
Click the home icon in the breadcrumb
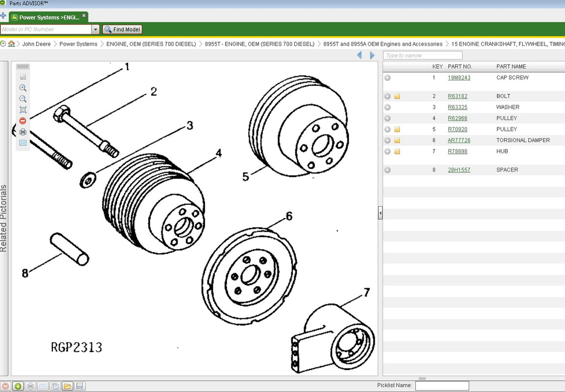12,44
